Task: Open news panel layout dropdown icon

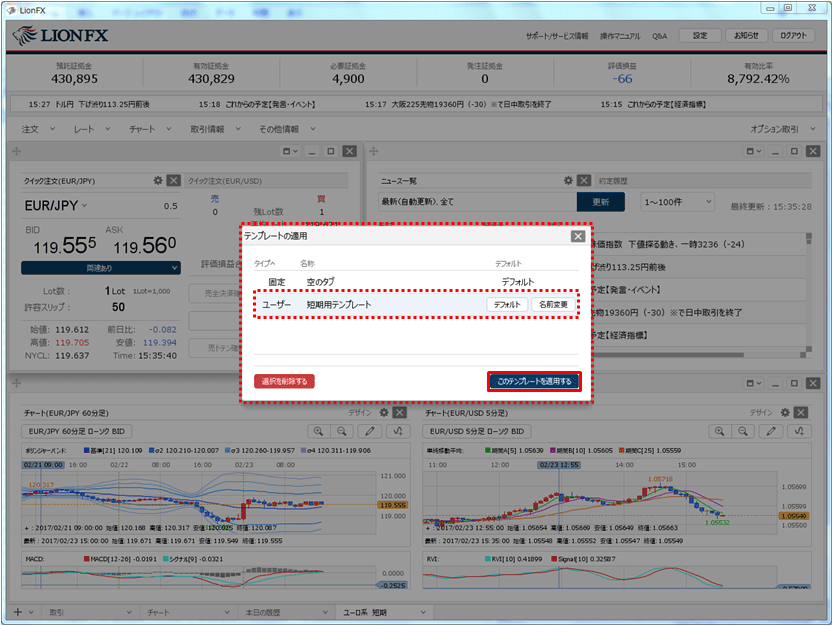Action: pos(754,151)
